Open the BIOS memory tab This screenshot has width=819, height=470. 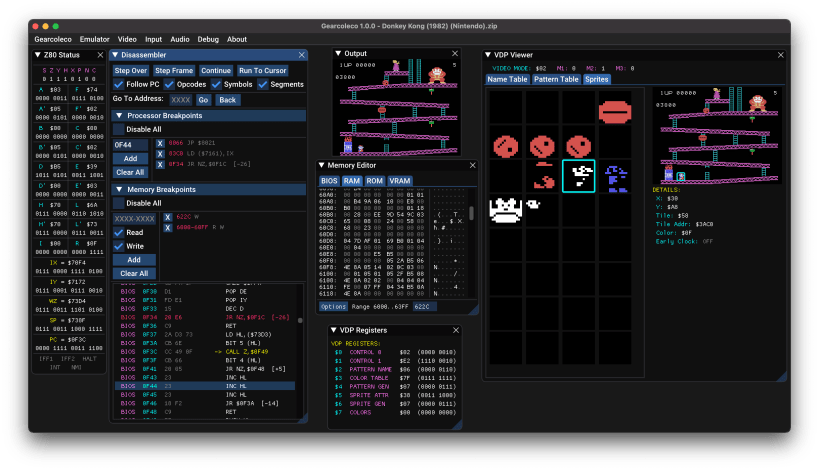click(x=329, y=181)
